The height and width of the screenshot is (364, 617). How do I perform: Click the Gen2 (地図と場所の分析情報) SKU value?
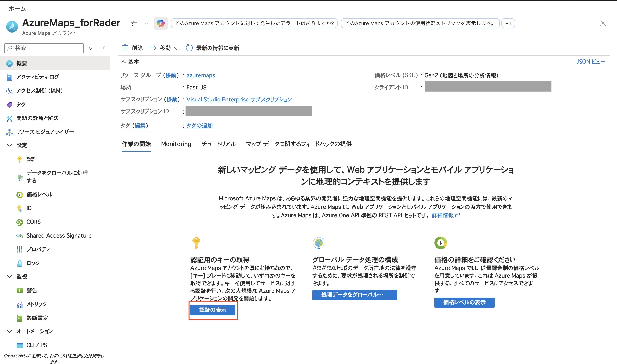click(x=461, y=75)
